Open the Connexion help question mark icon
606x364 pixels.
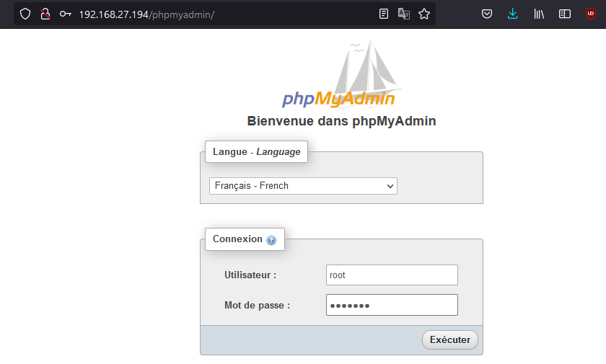pos(271,240)
